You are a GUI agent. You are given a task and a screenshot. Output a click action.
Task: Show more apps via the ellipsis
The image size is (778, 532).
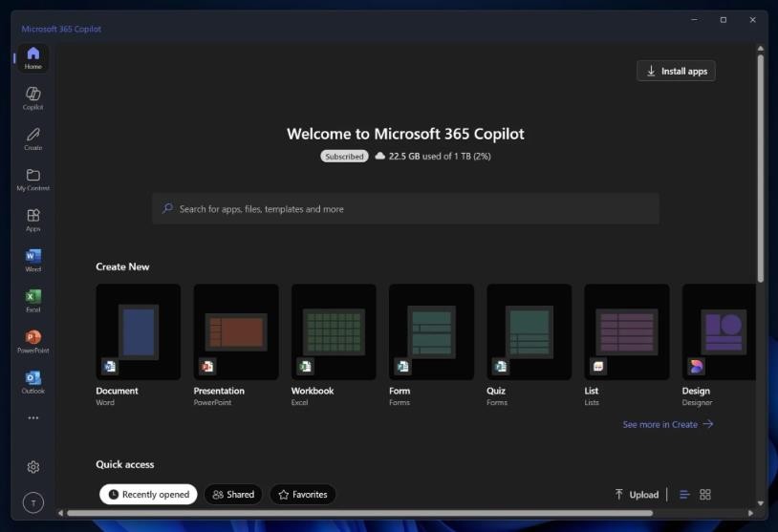pos(33,418)
